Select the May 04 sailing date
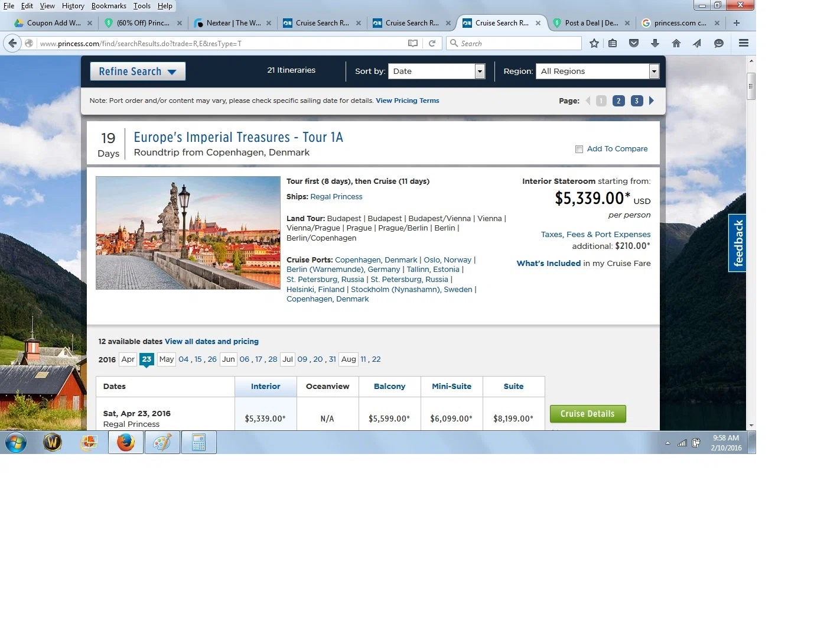This screenshot has height=629, width=840. pos(184,359)
